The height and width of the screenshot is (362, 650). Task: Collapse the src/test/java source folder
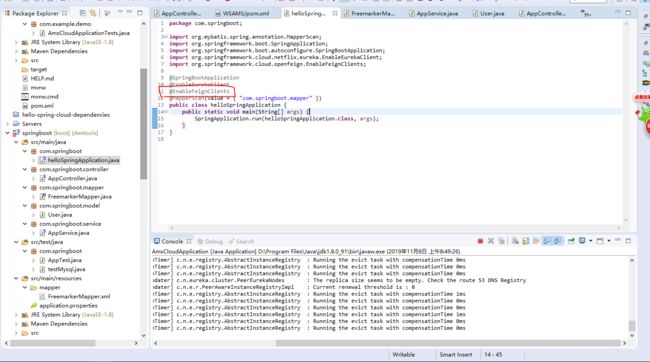coord(16,242)
